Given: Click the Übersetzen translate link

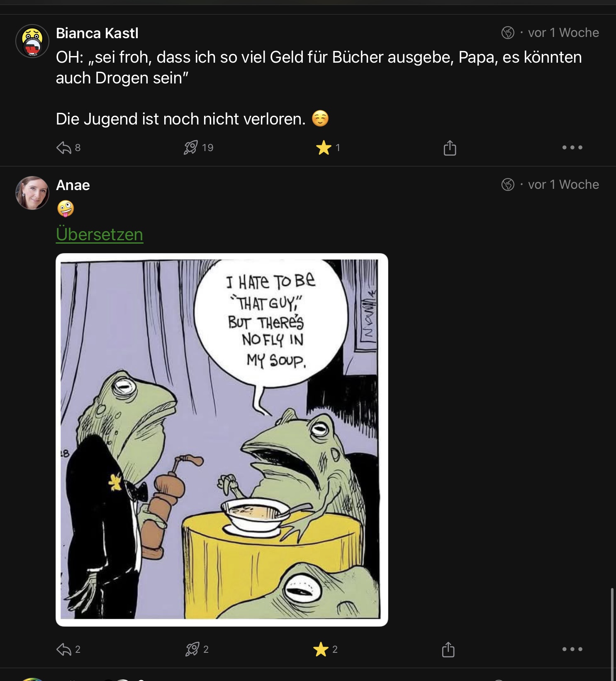Looking at the screenshot, I should pyautogui.click(x=100, y=234).
